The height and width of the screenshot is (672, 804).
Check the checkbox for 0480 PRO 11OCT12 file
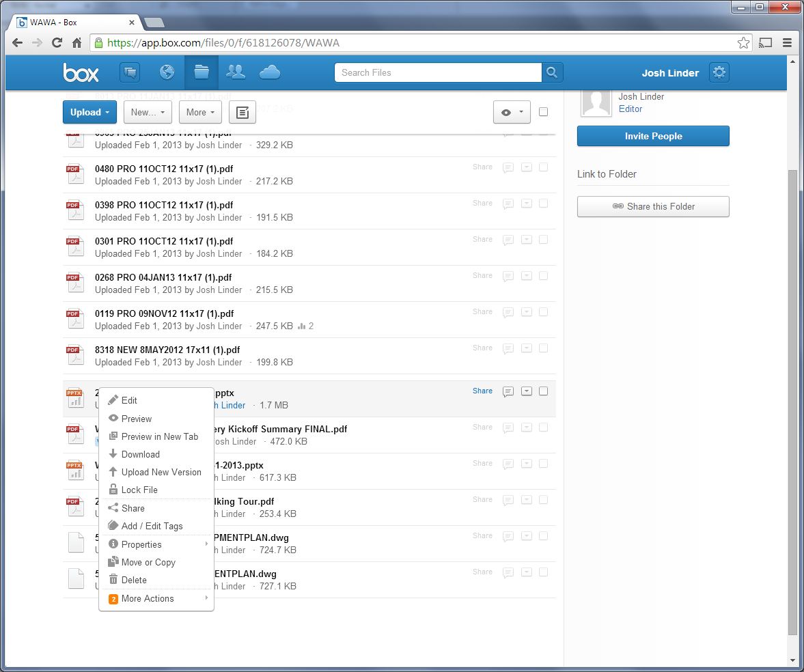[543, 167]
